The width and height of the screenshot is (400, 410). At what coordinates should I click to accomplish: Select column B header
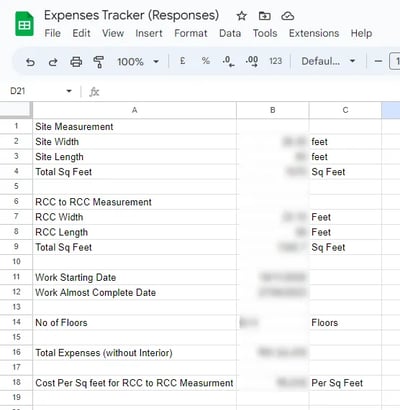(273, 110)
